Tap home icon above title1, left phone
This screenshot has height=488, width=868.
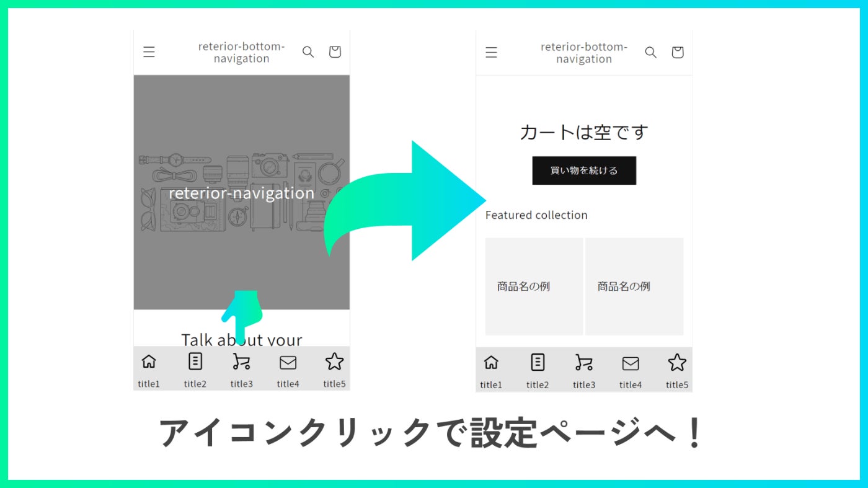[149, 361]
